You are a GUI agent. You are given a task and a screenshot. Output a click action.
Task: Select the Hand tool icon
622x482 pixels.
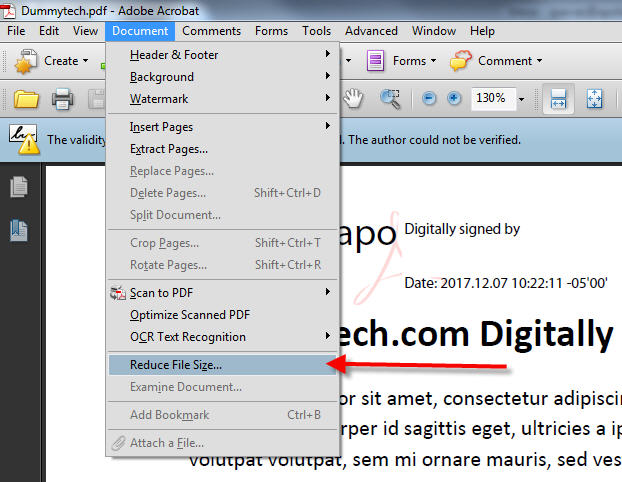pos(353,98)
